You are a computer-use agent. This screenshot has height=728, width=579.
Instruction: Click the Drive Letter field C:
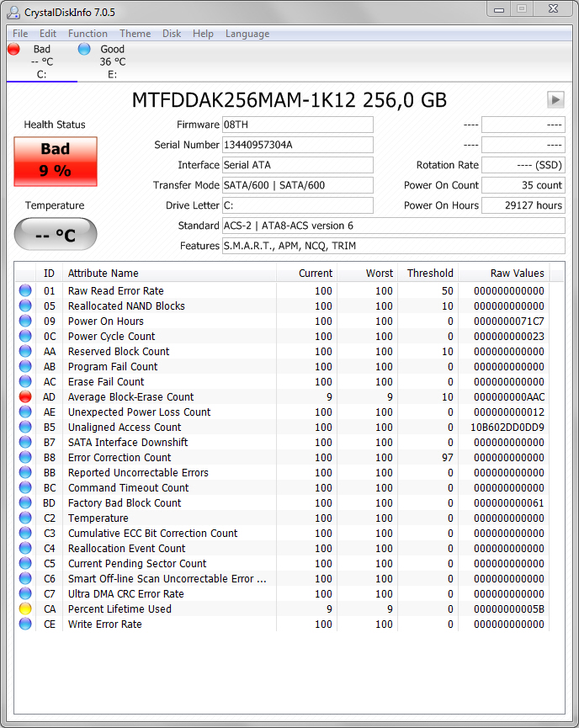[298, 205]
